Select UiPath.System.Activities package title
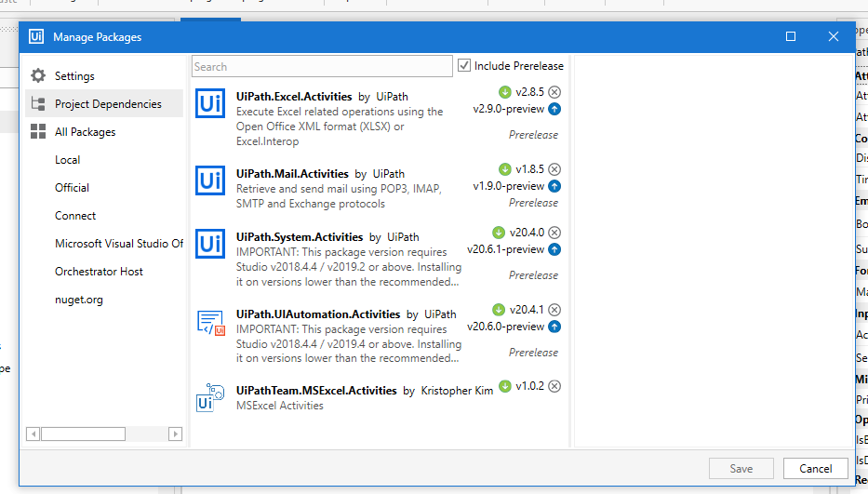 click(x=300, y=237)
